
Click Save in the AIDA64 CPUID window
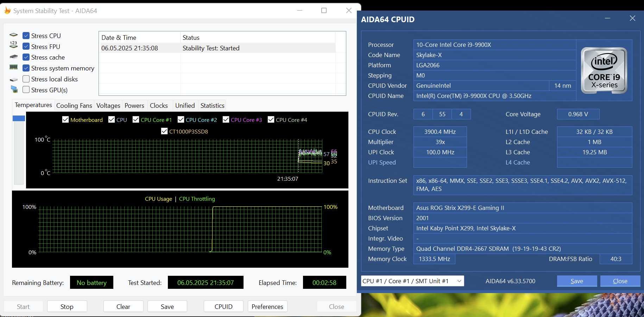577,281
